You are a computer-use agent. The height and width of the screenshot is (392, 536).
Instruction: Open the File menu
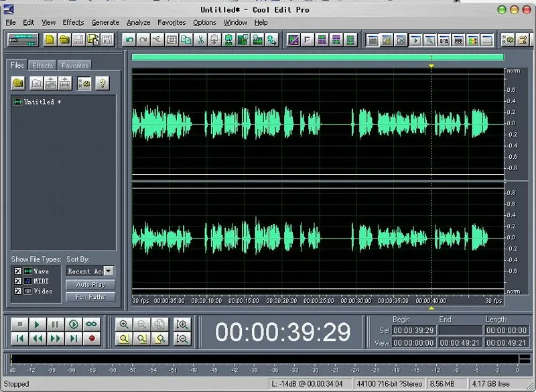pos(11,23)
